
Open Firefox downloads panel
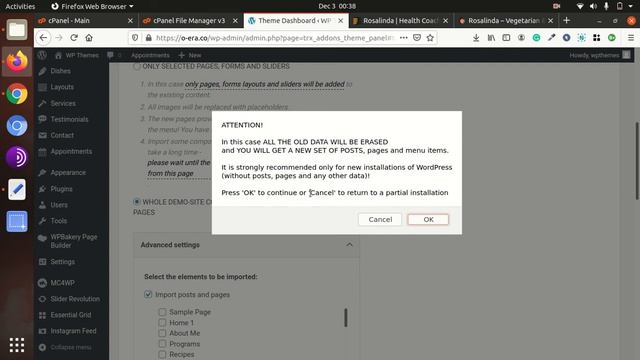476,38
